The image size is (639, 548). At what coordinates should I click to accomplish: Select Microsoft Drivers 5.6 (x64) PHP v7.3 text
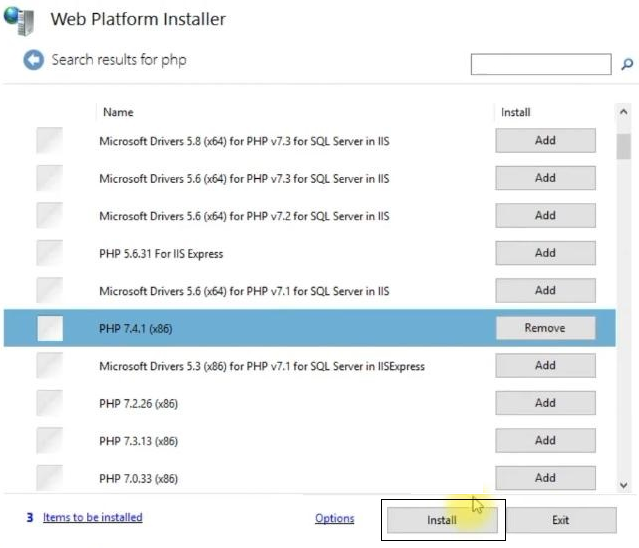(x=244, y=179)
